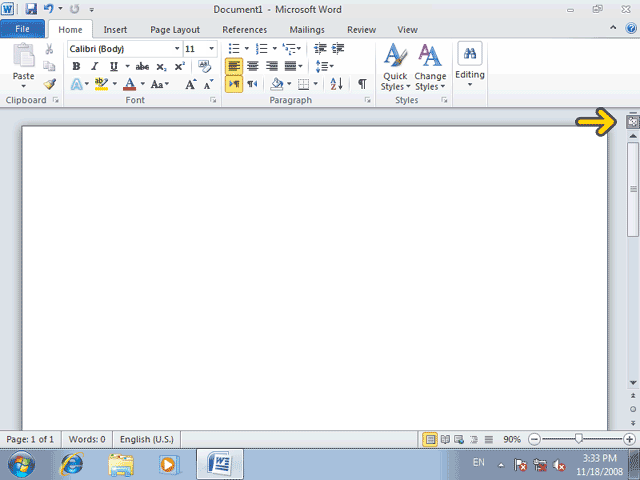Toggle Italic formatting
The height and width of the screenshot is (480, 640).
point(95,67)
